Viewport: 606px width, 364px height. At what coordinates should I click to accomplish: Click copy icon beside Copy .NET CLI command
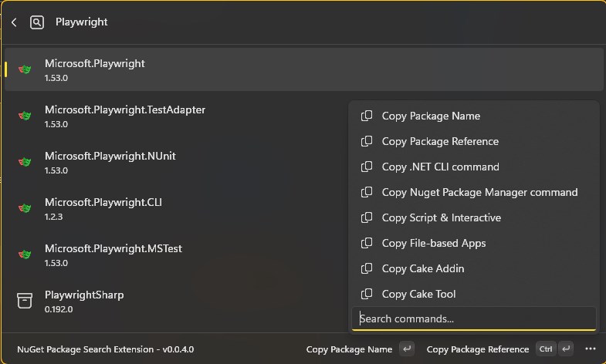point(367,167)
